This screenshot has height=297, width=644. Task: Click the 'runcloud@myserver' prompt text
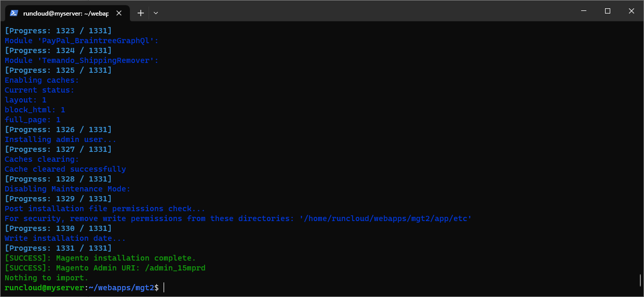coord(44,288)
